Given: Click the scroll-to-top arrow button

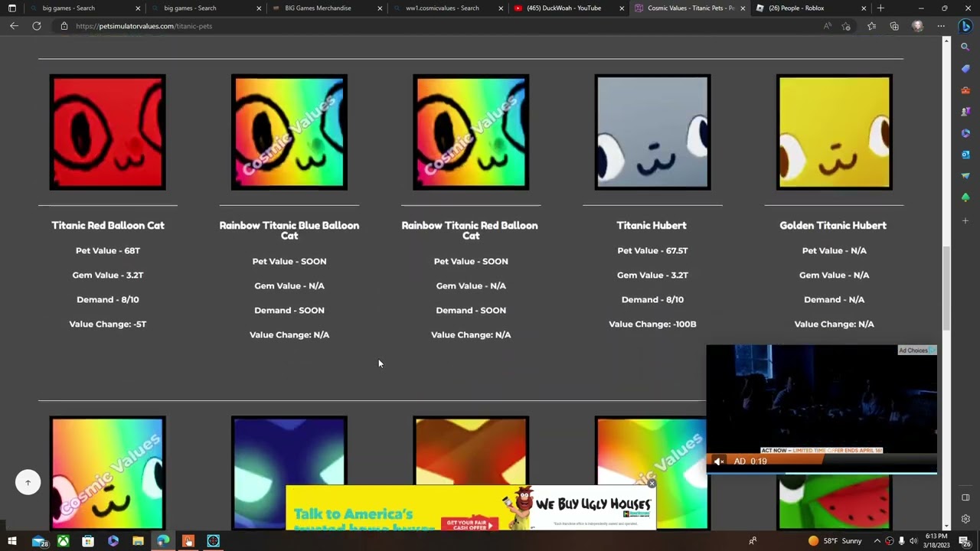Looking at the screenshot, I should (28, 482).
